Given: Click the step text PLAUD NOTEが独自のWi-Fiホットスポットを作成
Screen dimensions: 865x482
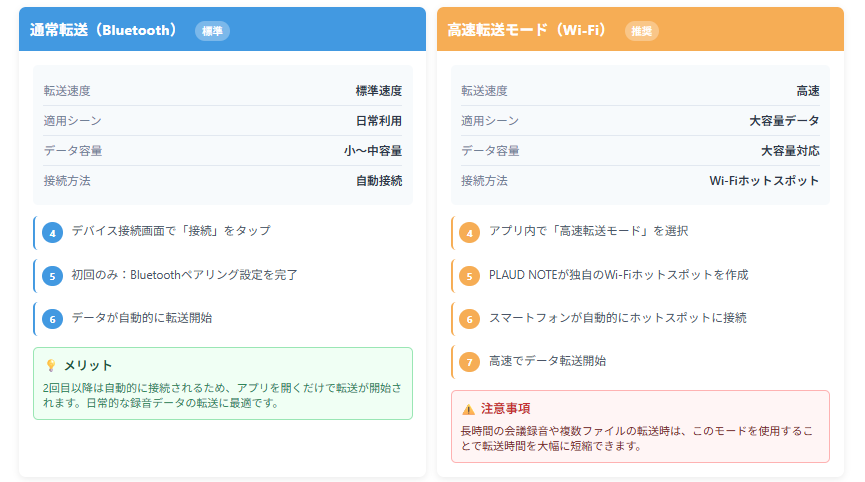Looking at the screenshot, I should click(x=618, y=275).
